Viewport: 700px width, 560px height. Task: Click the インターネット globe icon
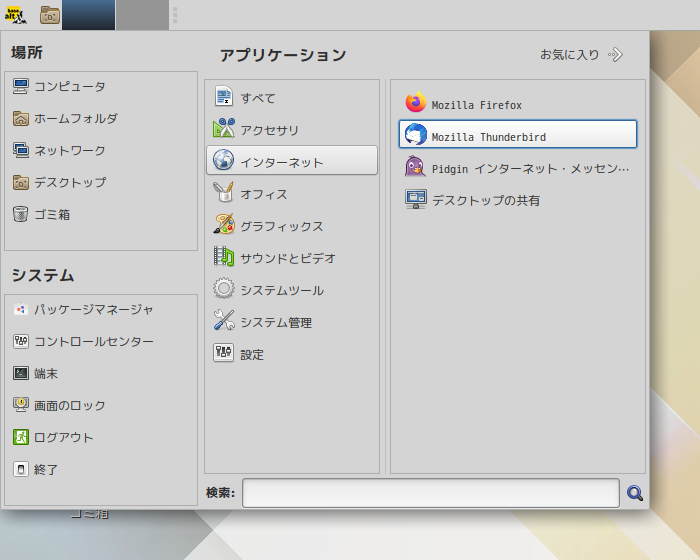[x=224, y=160]
